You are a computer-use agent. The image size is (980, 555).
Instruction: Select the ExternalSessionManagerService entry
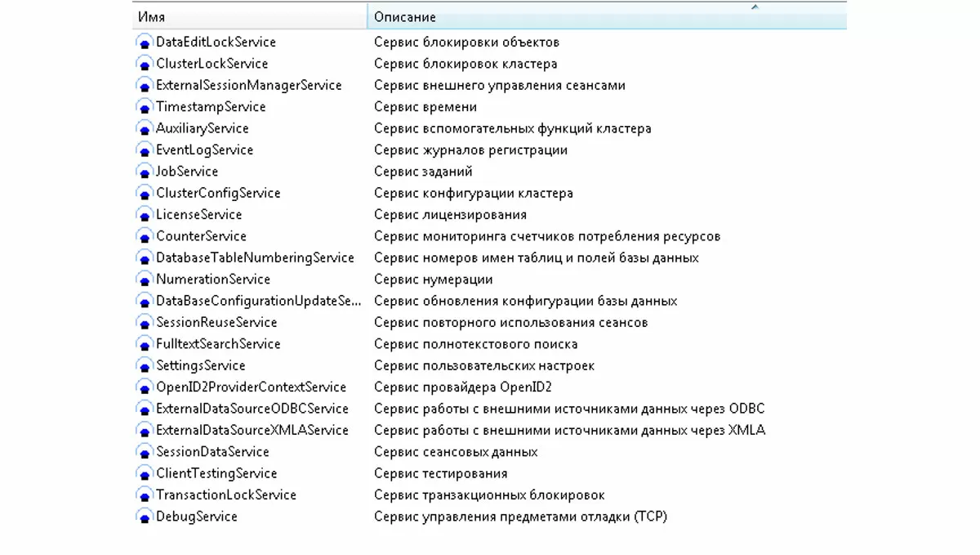pos(248,85)
